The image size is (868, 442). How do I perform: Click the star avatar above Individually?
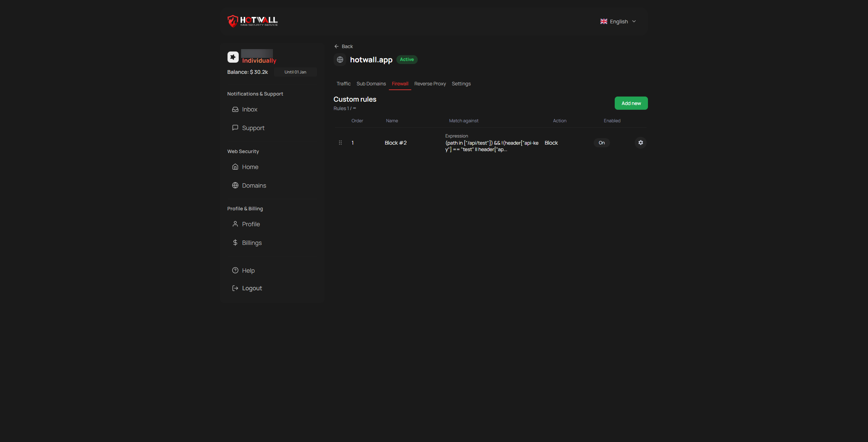(233, 57)
